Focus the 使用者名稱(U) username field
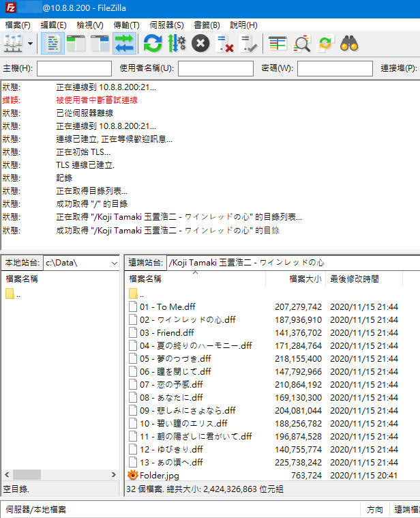The width and height of the screenshot is (420, 518). [x=215, y=68]
